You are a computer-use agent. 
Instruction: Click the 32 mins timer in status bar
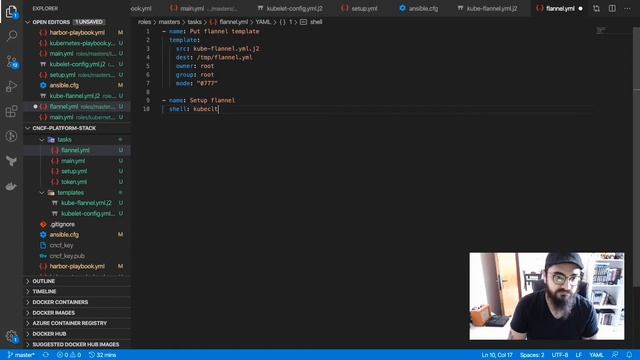[x=102, y=355]
